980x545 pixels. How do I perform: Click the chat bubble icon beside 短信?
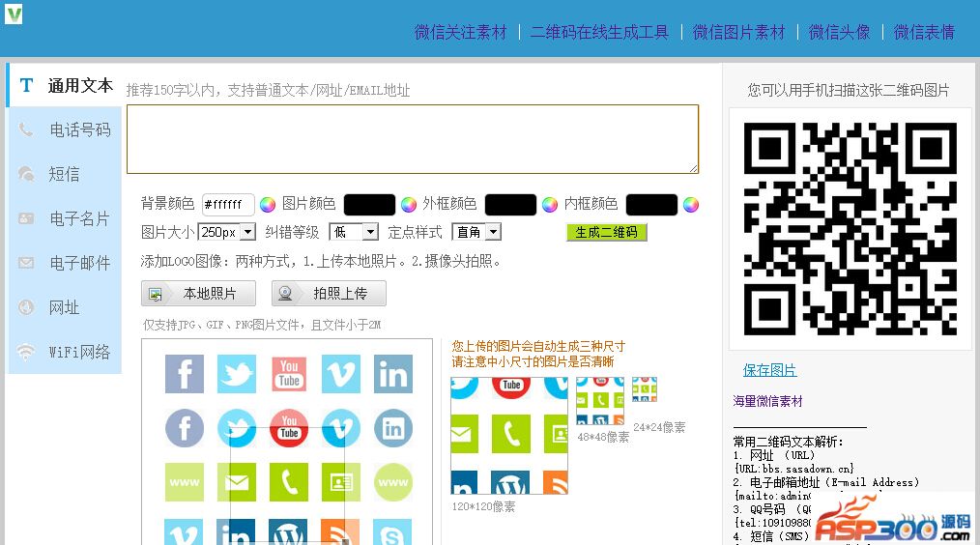[x=26, y=174]
